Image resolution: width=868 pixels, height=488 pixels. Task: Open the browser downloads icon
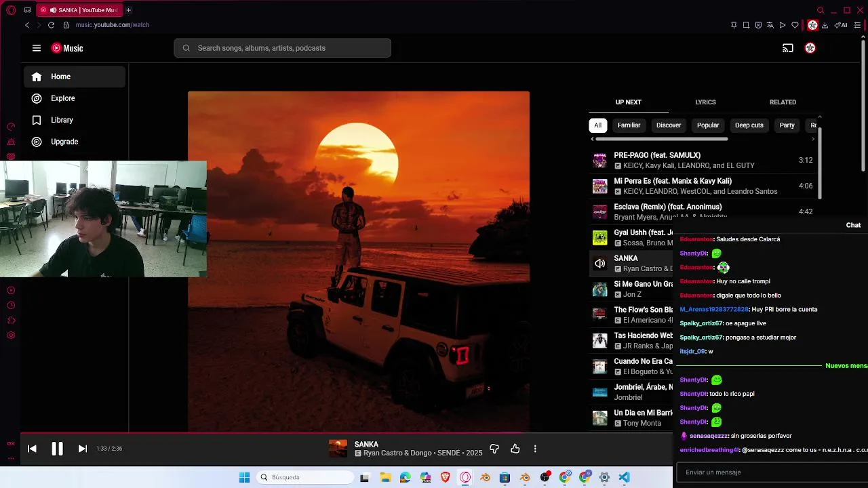click(825, 25)
